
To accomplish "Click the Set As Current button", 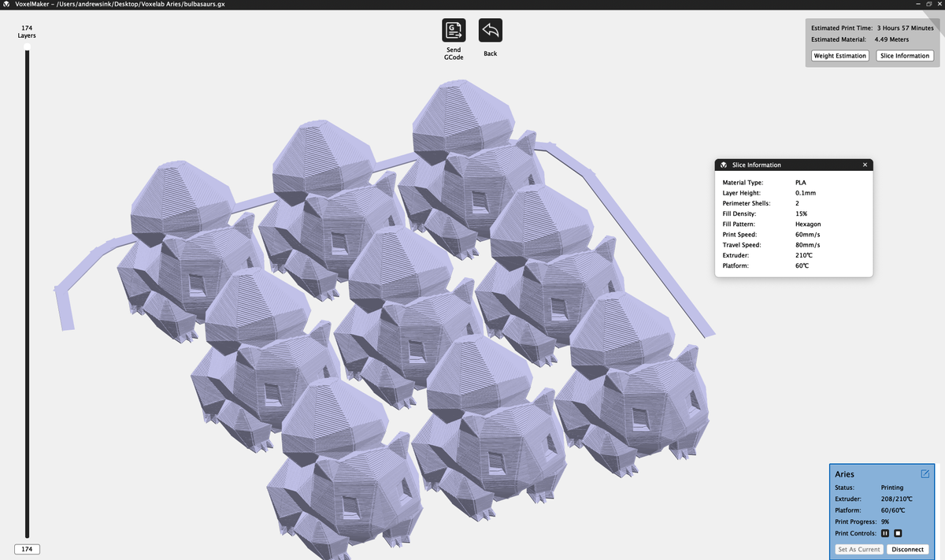I will (858, 549).
